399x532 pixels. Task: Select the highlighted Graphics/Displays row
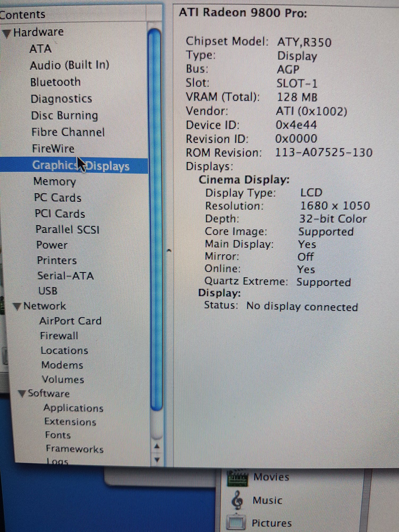tap(74, 165)
